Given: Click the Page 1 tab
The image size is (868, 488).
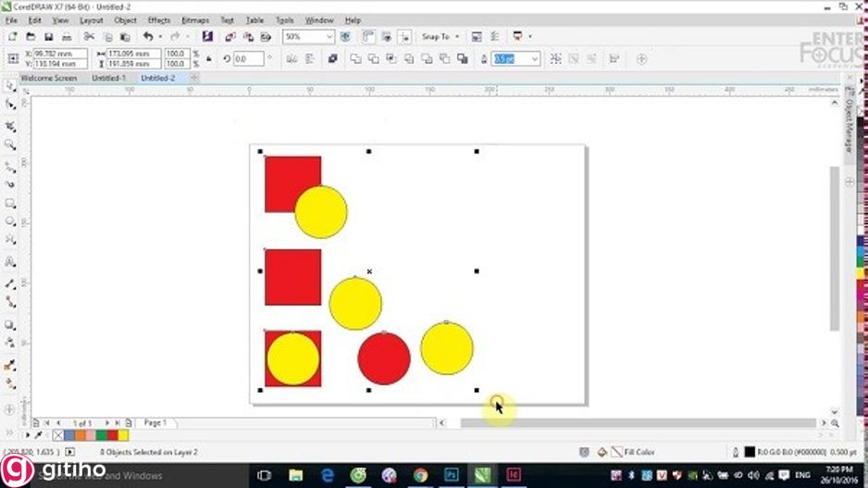Looking at the screenshot, I should click(155, 422).
